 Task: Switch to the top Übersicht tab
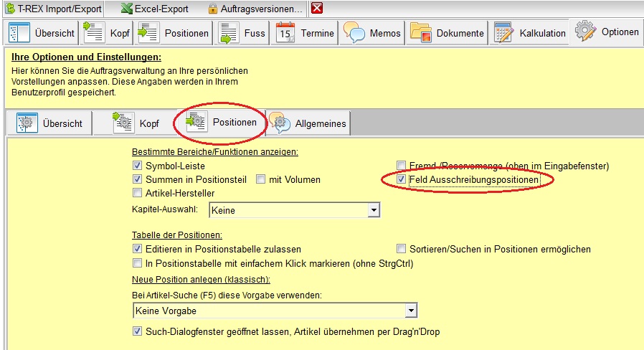tap(41, 33)
